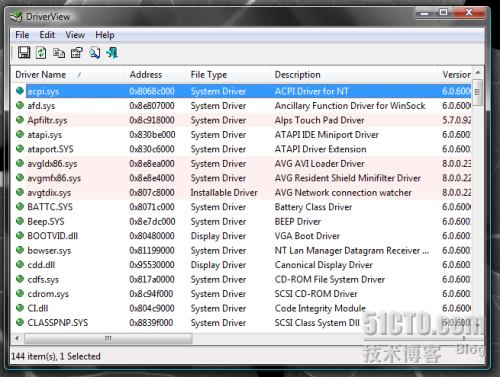Viewport: 500px width, 377px height.
Task: Click the Refresh toolbar icon
Action: coord(41,53)
